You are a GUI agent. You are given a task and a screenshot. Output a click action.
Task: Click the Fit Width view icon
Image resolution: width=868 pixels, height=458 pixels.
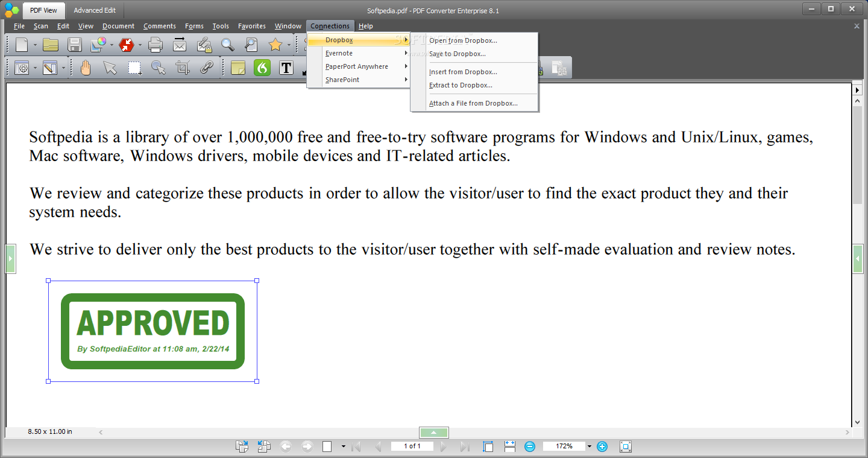[510, 447]
